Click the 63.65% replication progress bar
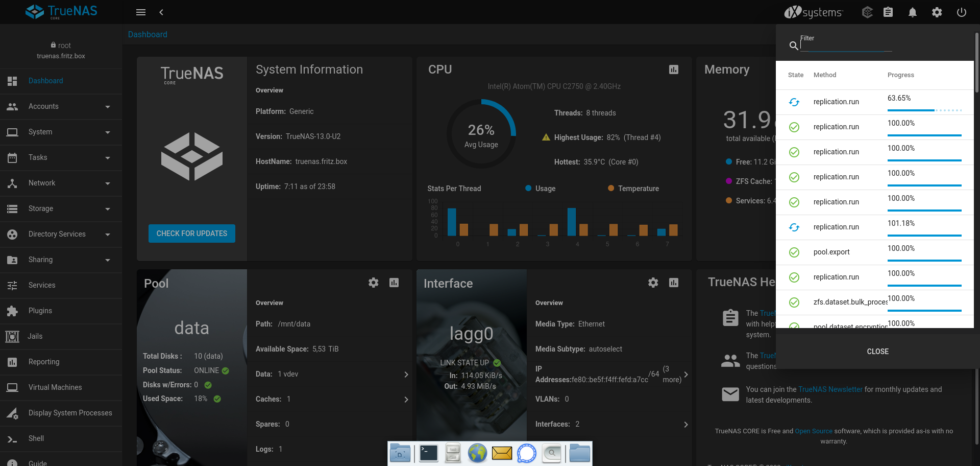This screenshot has height=466, width=980. 924,110
